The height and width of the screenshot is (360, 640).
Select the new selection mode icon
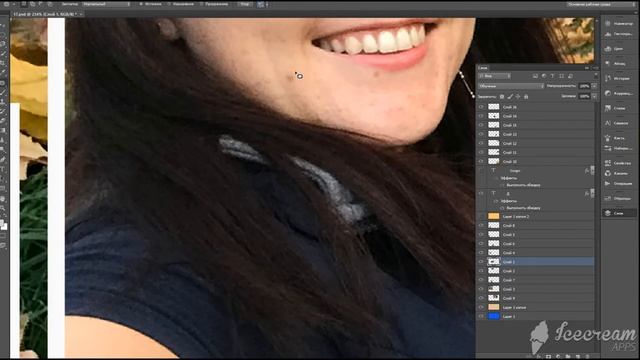24,4
